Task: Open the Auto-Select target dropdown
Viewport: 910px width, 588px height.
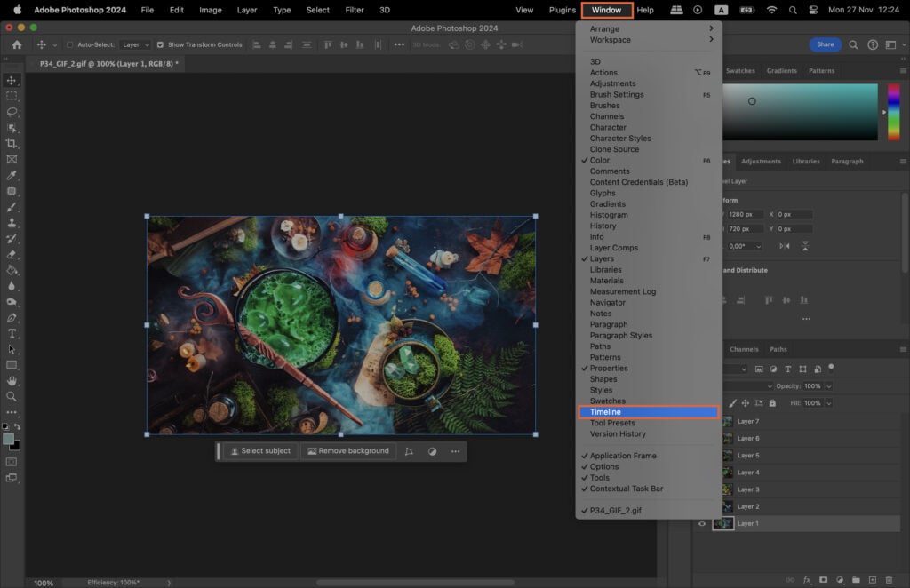Action: [x=135, y=44]
